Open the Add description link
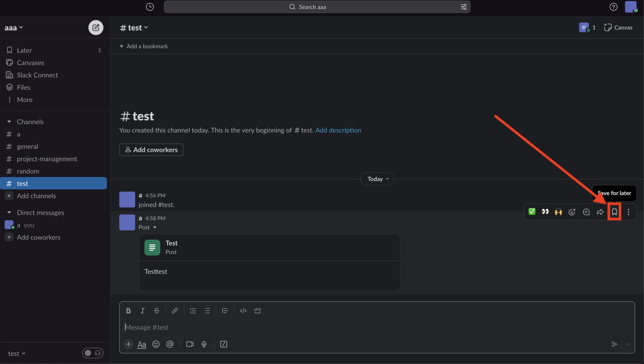The image size is (644, 364). (338, 130)
